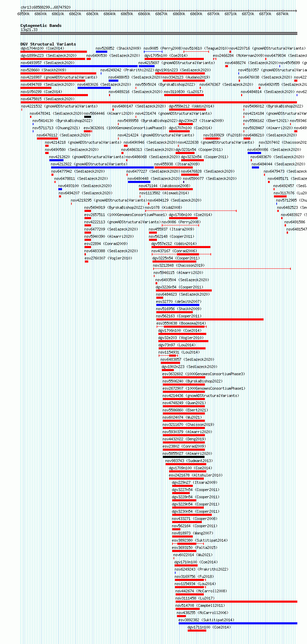
Task: Click dgv558e212 (Uddin2014) label
Action: click(x=191, y=106)
